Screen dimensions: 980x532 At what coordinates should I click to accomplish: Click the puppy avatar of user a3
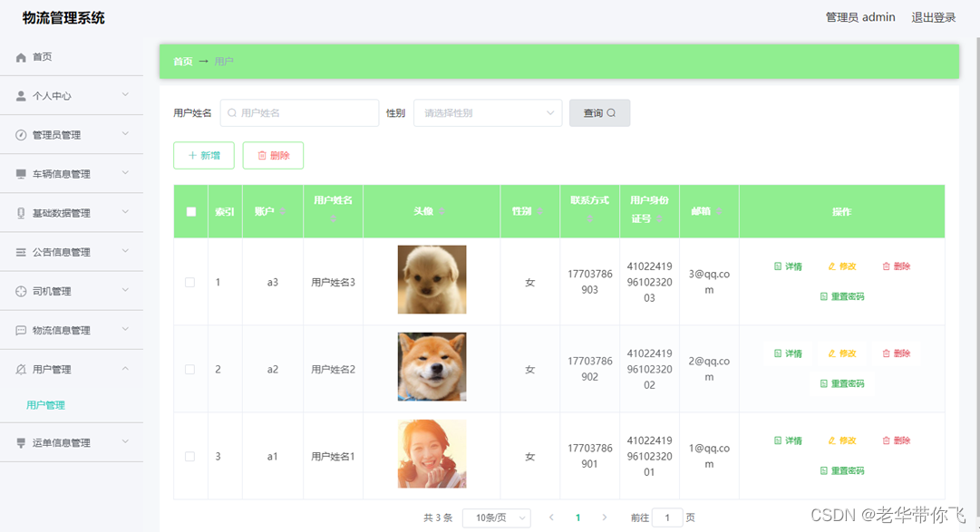[432, 279]
